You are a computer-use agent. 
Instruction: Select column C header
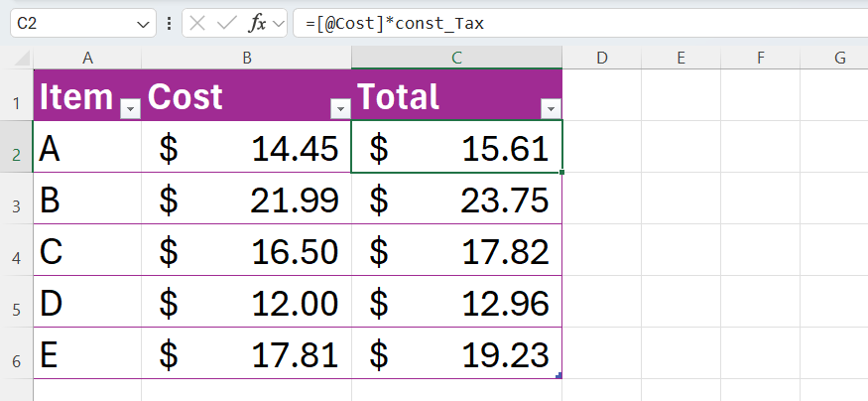[456, 58]
